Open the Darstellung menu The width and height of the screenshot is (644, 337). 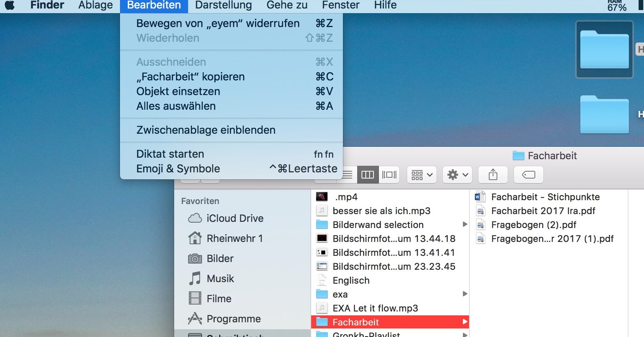pyautogui.click(x=223, y=5)
